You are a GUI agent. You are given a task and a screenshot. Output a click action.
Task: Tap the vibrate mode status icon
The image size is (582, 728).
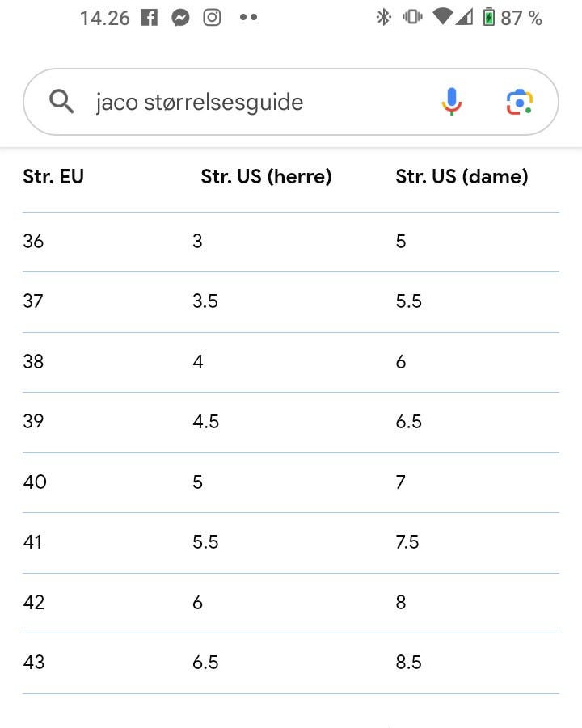(412, 17)
